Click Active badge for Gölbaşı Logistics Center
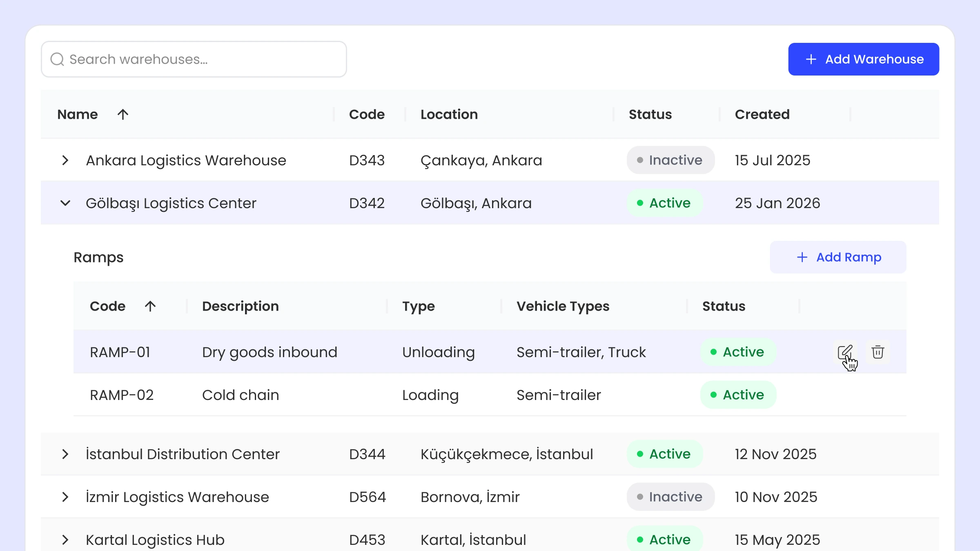980x551 pixels. 665,203
